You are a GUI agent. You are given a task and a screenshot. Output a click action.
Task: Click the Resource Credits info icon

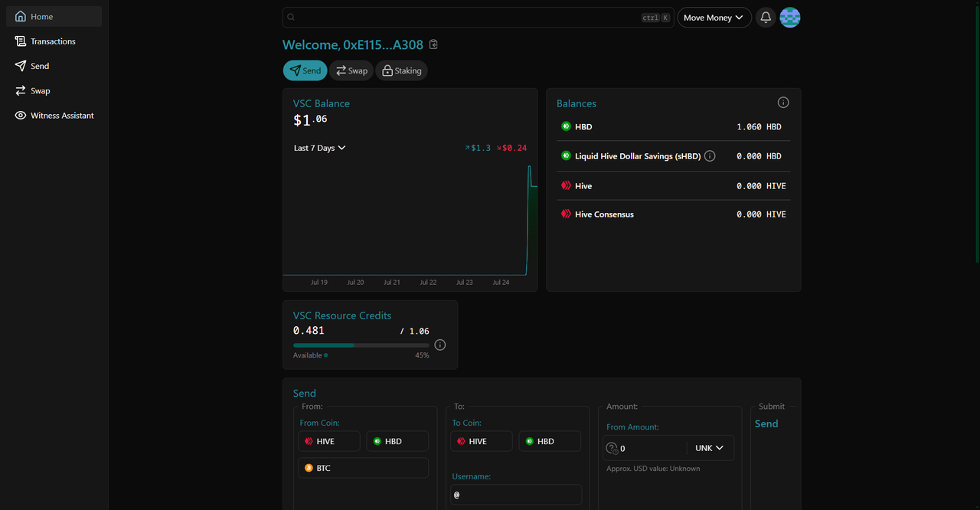point(439,345)
